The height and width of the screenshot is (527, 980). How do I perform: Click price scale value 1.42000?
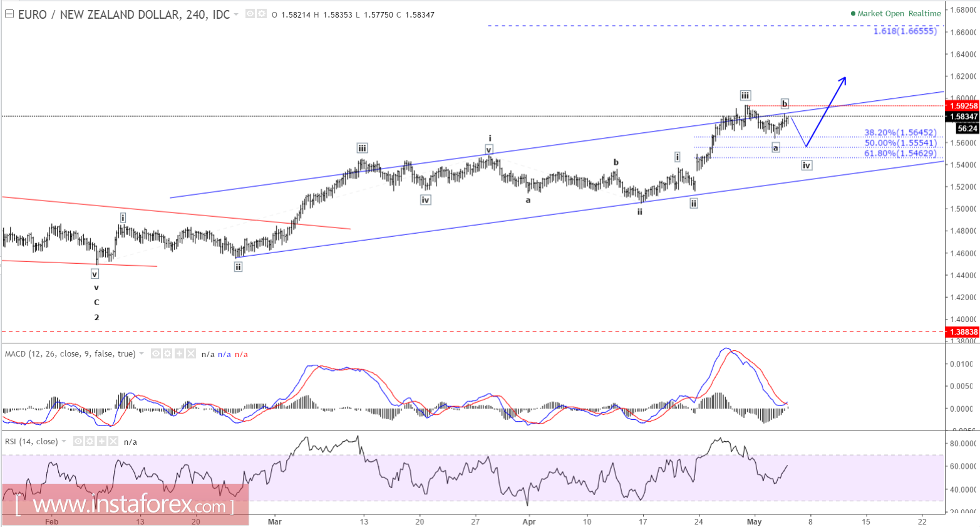(x=964, y=297)
